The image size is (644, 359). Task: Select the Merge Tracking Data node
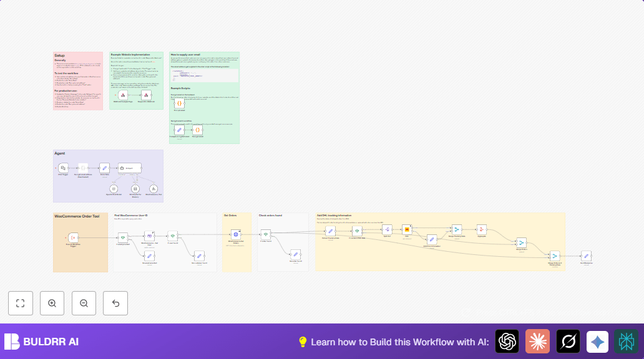tap(457, 230)
